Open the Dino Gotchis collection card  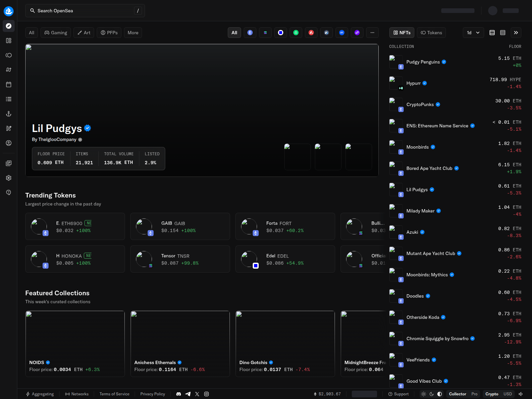click(285, 344)
